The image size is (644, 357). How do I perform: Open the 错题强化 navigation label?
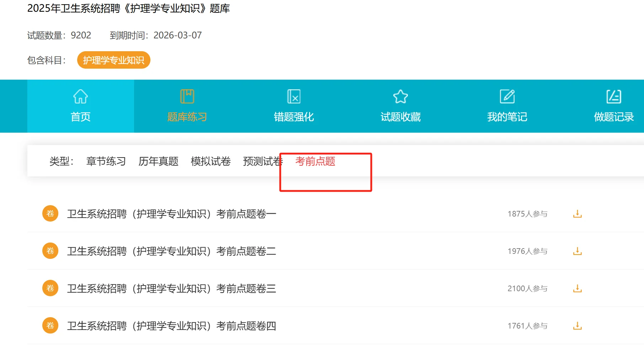coord(294,117)
